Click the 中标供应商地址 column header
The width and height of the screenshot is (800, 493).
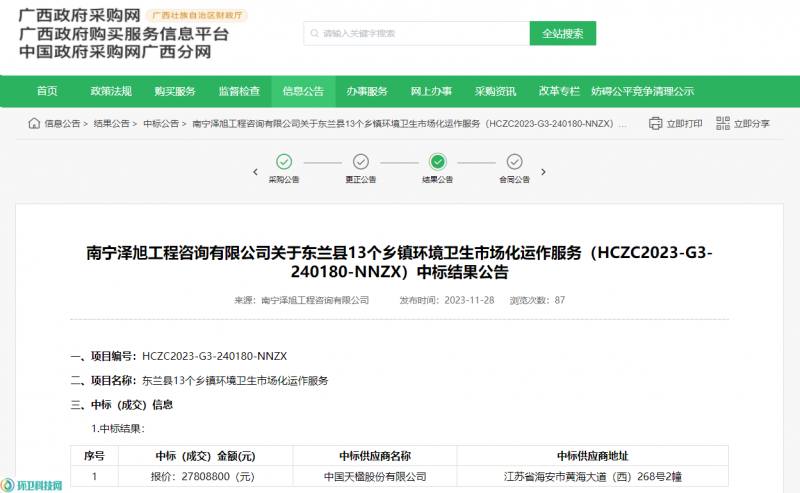point(593,456)
